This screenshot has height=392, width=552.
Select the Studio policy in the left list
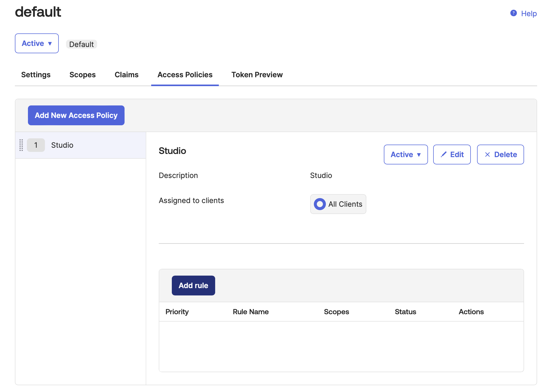point(62,145)
